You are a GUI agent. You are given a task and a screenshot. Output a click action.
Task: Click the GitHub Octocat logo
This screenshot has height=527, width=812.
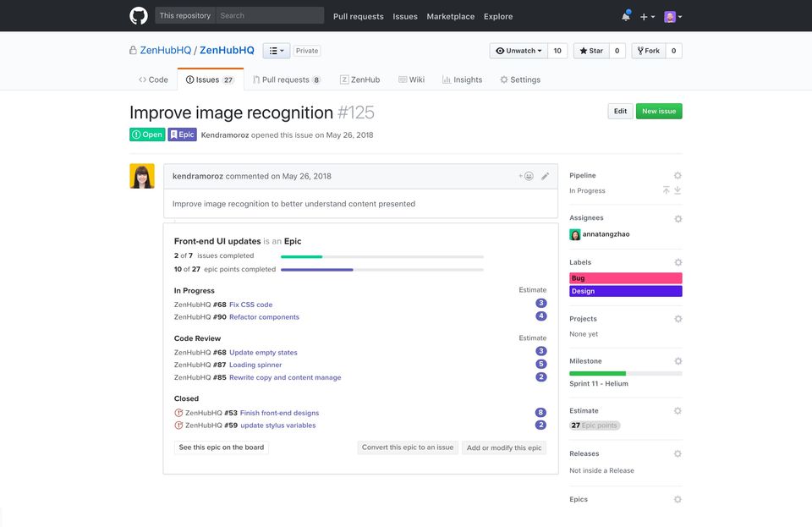pos(139,16)
